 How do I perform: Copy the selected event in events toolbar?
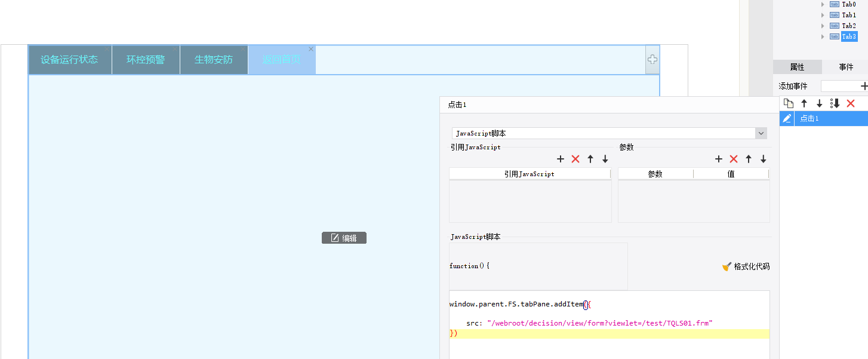789,103
